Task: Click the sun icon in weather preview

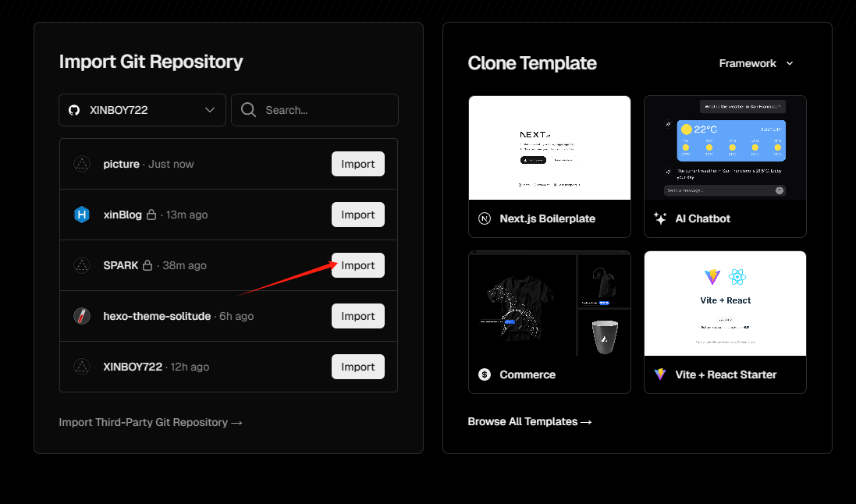Action: pos(686,130)
